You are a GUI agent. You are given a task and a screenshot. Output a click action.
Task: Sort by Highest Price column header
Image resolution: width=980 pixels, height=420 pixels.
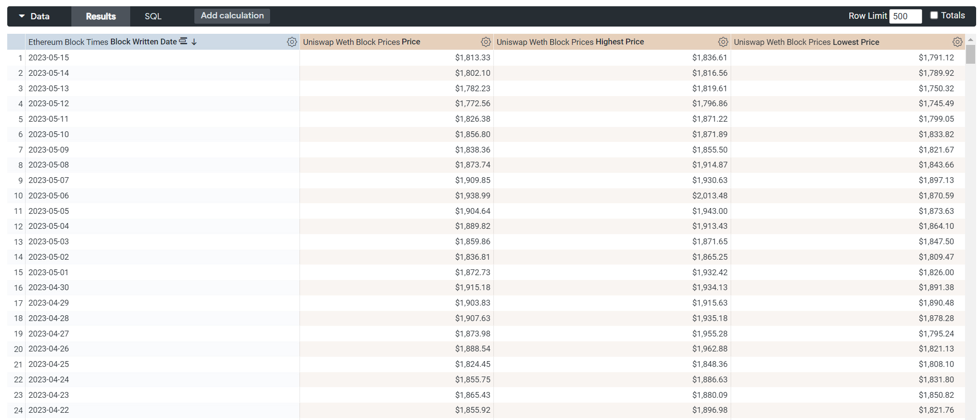coord(570,42)
